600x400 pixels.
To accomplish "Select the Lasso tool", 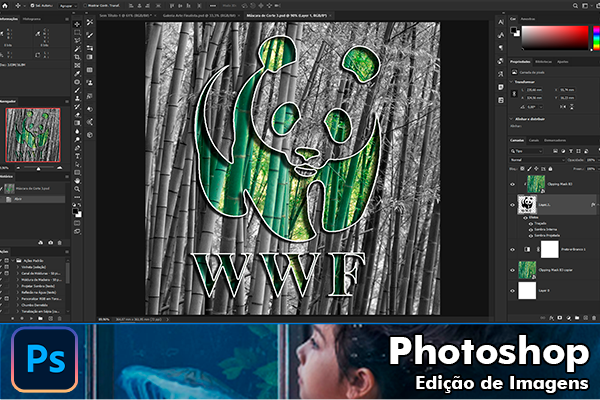I will coord(77,41).
